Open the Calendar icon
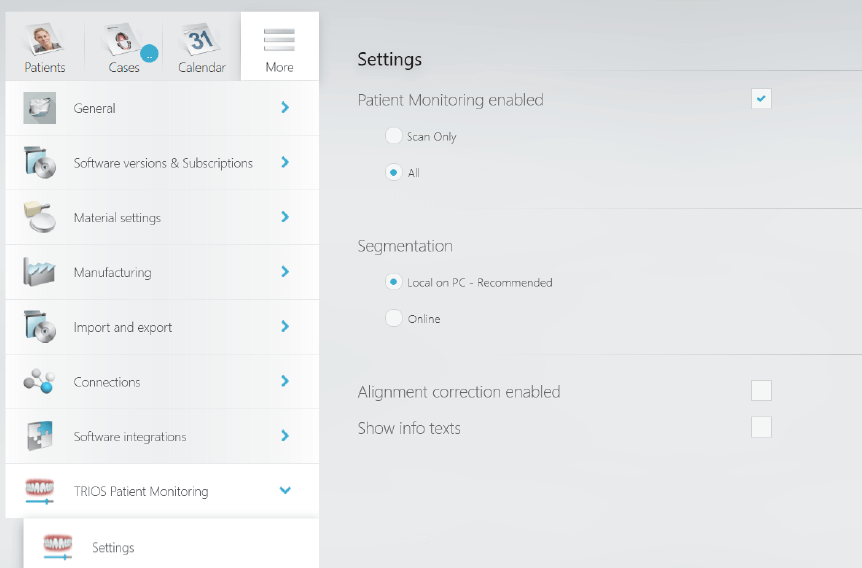Screen dimensions: 862x568 pos(201,39)
